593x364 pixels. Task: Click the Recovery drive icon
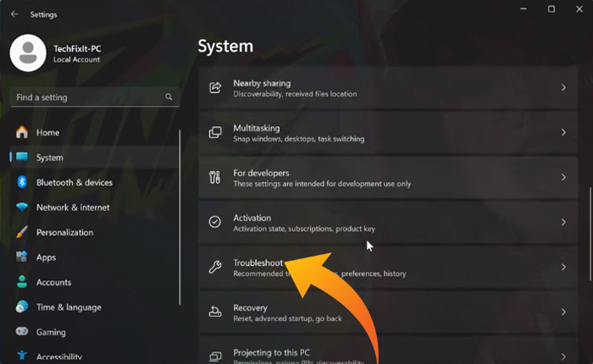click(215, 312)
